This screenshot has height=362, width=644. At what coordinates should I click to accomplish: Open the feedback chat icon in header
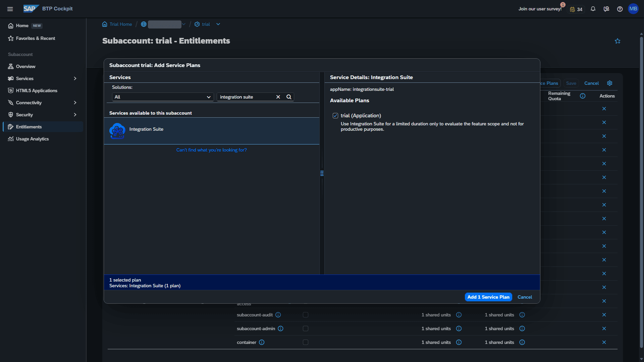point(606,9)
